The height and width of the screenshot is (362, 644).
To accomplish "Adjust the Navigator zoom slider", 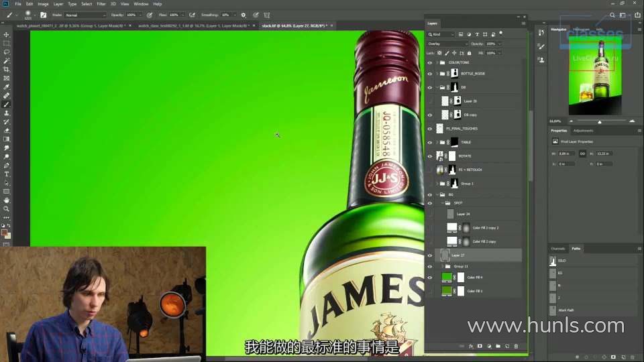I will click(x=600, y=121).
